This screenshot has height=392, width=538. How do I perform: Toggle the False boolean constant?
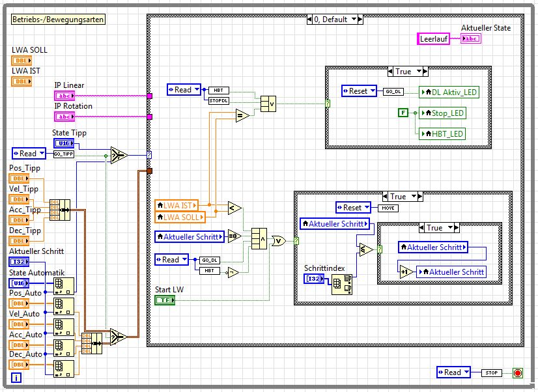point(403,113)
